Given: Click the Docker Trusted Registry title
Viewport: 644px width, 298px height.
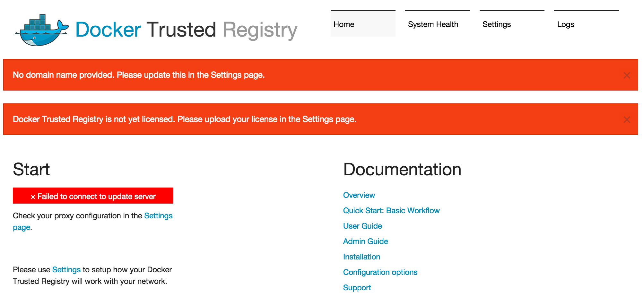Looking at the screenshot, I should click(x=186, y=29).
